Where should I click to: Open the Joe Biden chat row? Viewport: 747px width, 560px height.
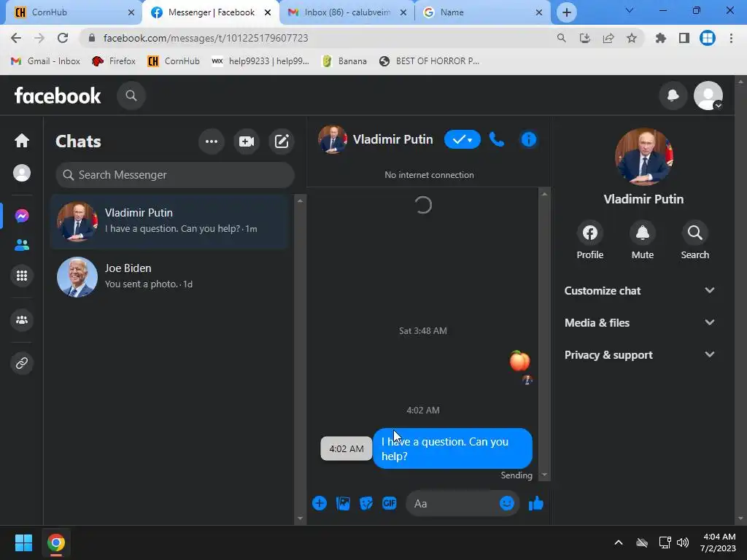[171, 276]
